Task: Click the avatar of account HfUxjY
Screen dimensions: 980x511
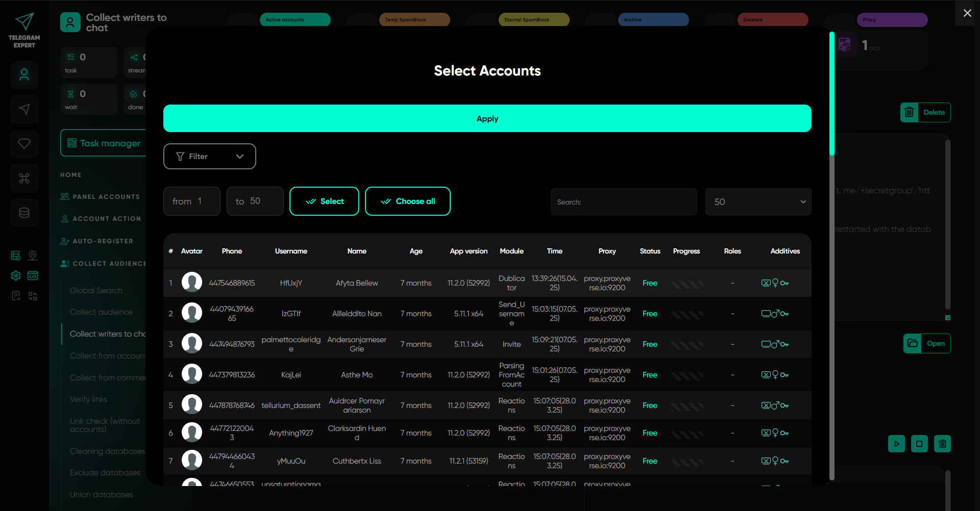Action: (192, 283)
